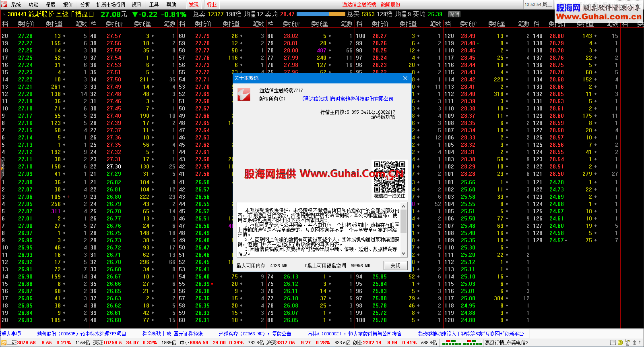The height and width of the screenshot is (347, 644).
Task: Open the 深度 menu
Action: point(51,4)
